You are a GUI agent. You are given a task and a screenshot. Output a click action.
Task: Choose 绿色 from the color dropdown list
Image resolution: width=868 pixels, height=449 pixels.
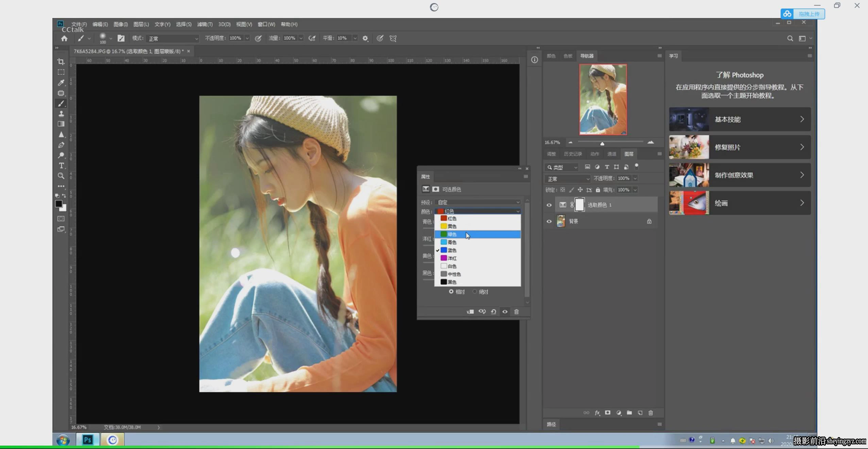click(478, 234)
